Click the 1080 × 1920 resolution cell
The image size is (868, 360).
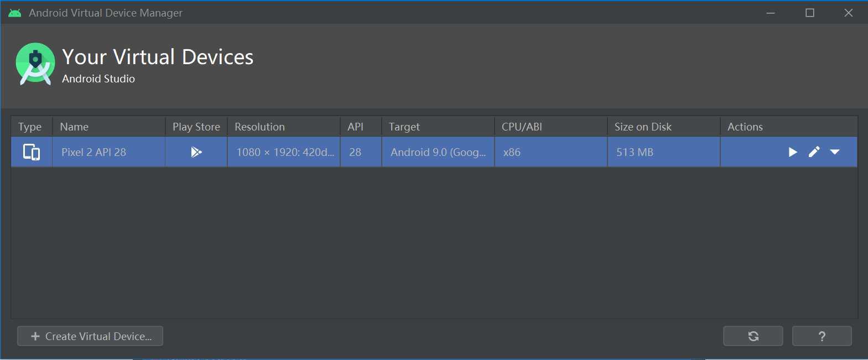pyautogui.click(x=284, y=152)
